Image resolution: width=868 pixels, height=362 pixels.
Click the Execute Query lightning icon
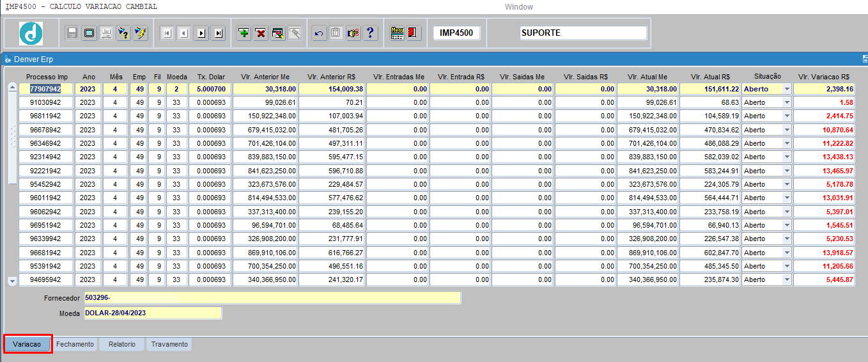tap(141, 33)
